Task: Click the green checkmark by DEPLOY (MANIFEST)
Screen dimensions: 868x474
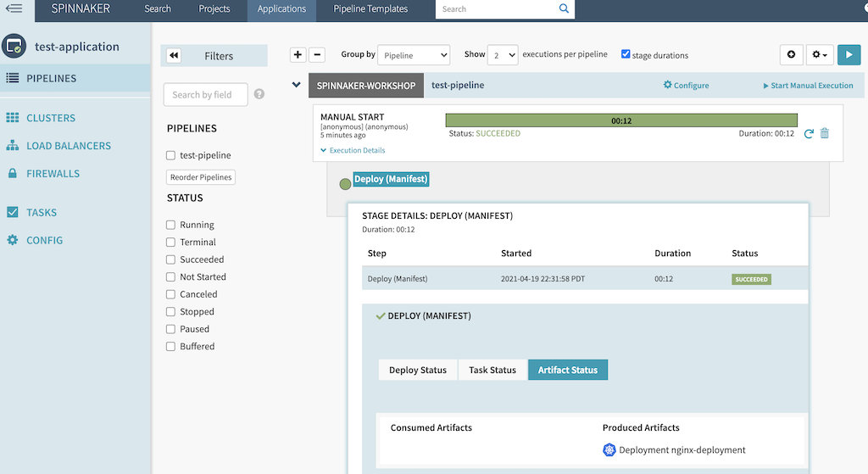Action: 381,316
